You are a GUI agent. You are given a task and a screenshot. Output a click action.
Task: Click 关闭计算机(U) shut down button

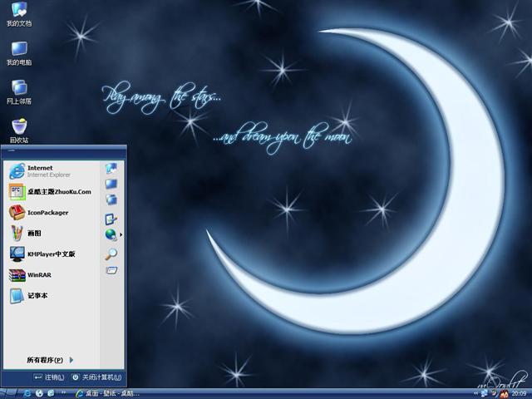96,377
